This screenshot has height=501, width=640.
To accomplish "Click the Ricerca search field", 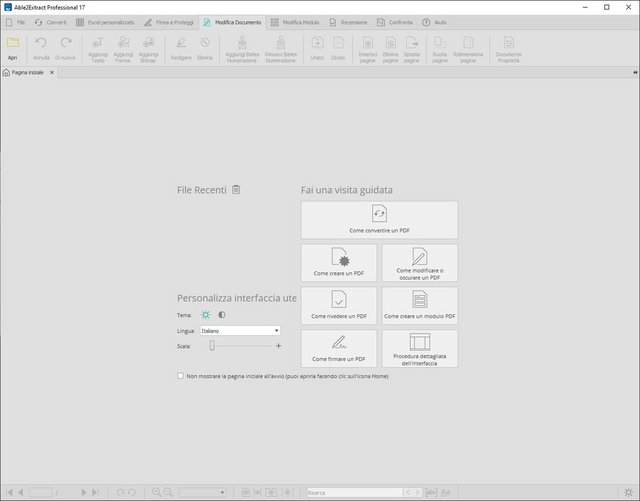I will (x=354, y=492).
